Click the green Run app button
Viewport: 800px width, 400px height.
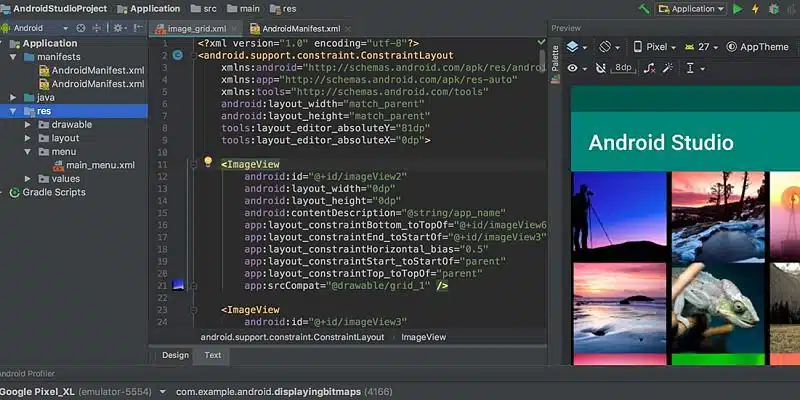(738, 9)
